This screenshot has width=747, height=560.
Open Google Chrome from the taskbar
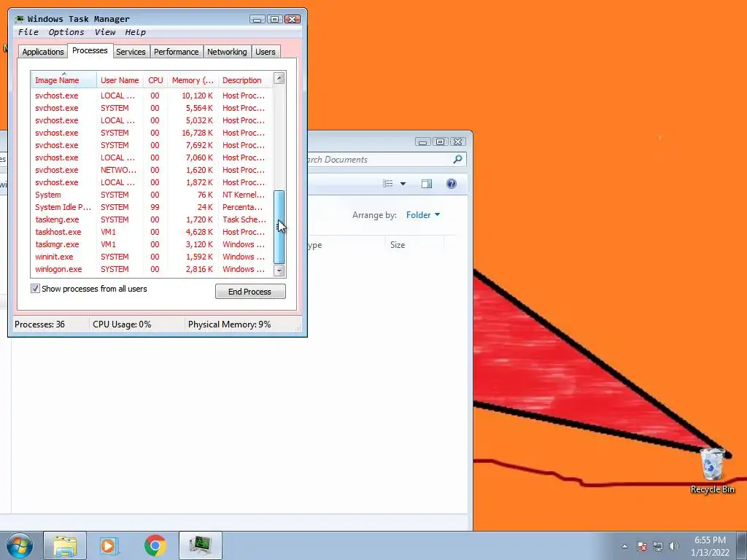(155, 545)
